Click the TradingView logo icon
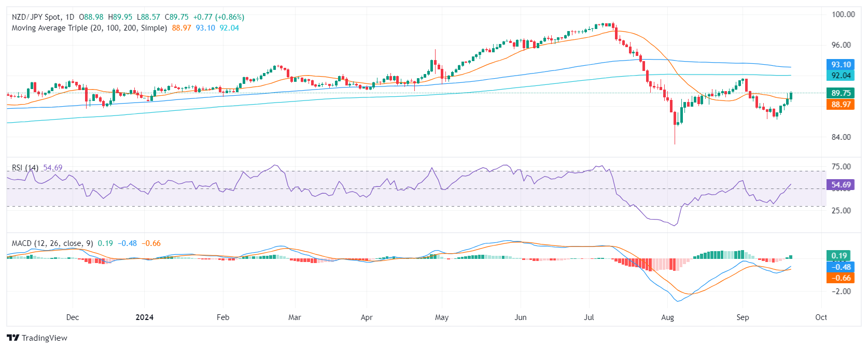The image size is (868, 349). (x=13, y=338)
